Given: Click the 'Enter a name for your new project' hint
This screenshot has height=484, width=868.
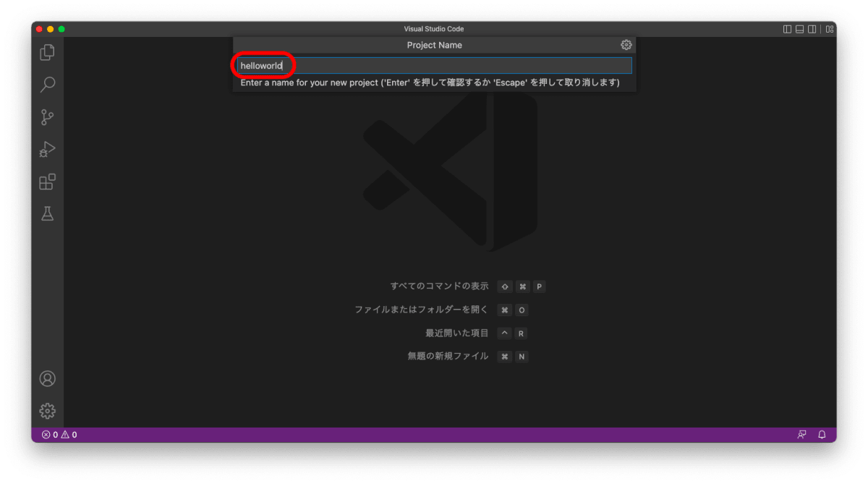Looking at the screenshot, I should (x=430, y=82).
